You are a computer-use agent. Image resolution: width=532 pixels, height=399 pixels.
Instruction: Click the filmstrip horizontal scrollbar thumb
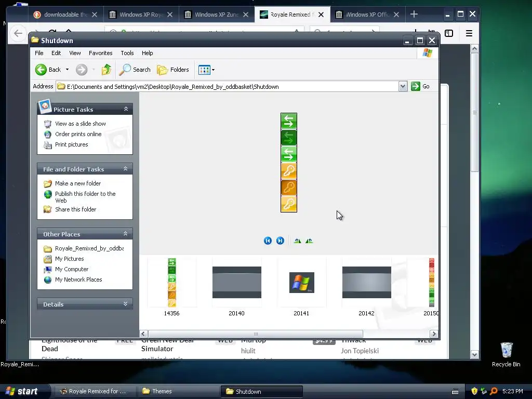tap(256, 334)
